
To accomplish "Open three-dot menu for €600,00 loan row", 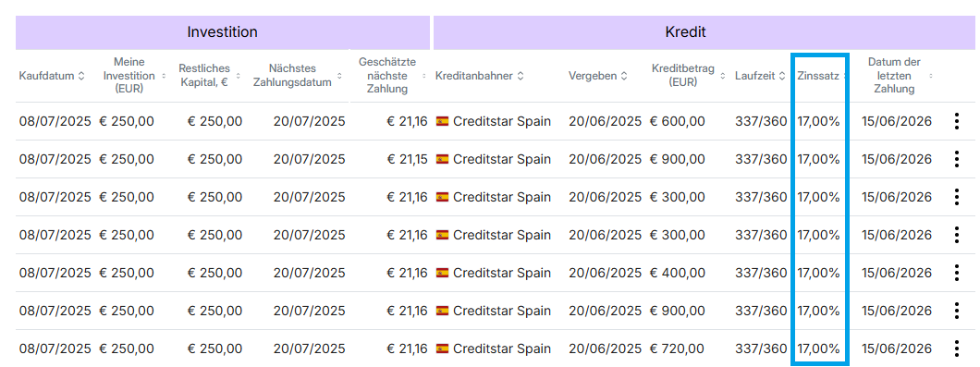I will point(957,121).
